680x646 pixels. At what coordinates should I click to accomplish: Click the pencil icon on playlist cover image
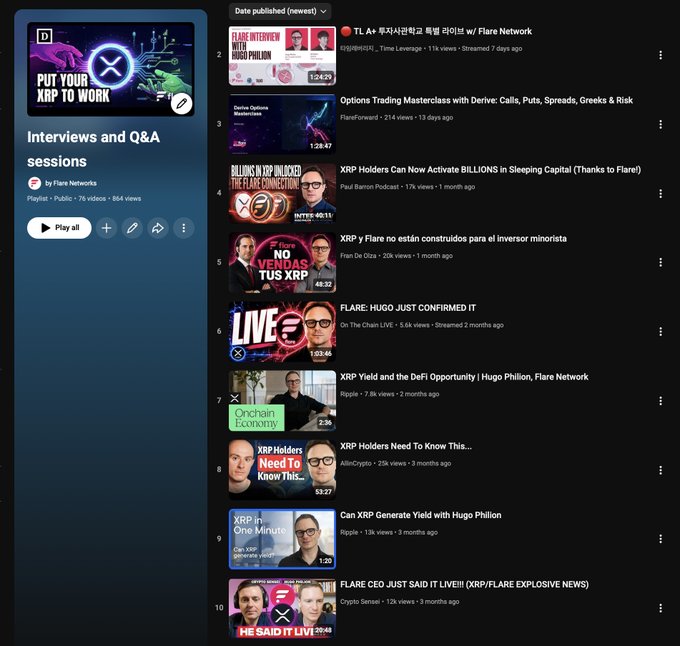pyautogui.click(x=181, y=103)
